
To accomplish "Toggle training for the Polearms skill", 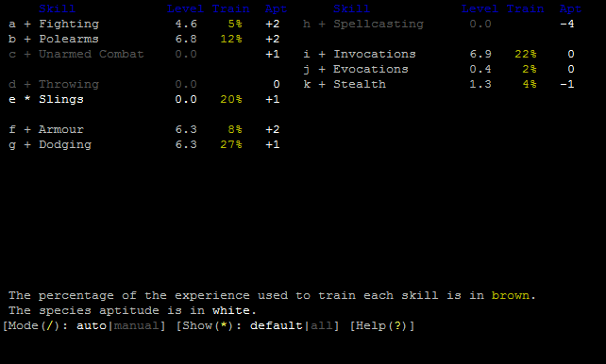I will [144, 39].
